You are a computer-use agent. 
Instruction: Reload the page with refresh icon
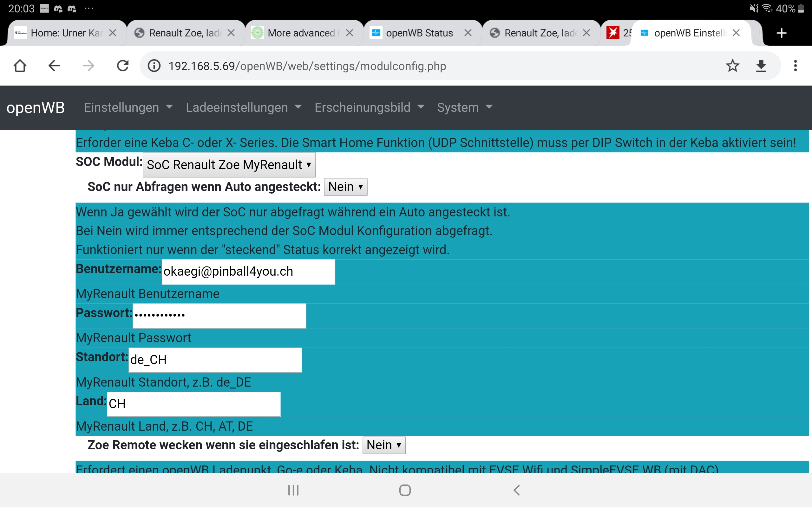(x=122, y=66)
